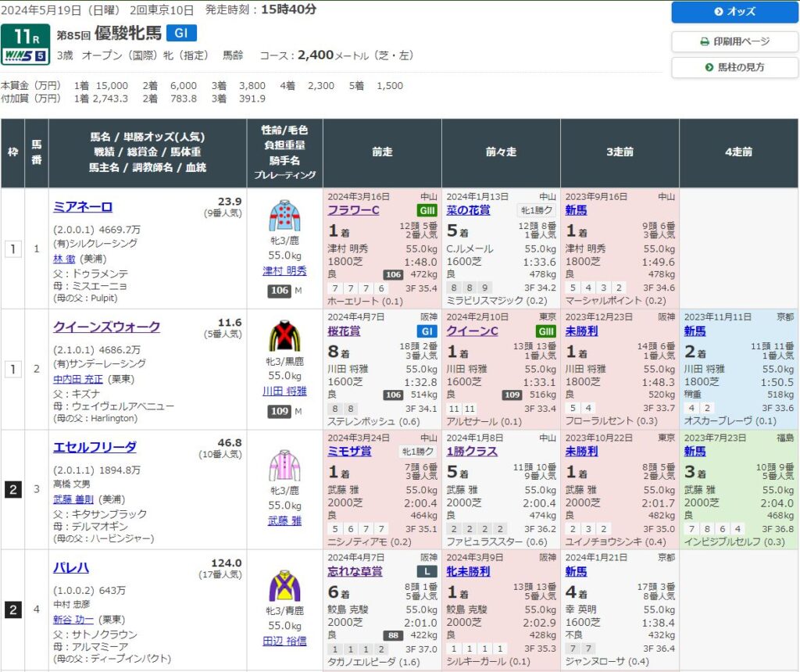Click the green WIN5 badge icon
Screen dimensions: 800x672
pyautogui.click(x=26, y=55)
